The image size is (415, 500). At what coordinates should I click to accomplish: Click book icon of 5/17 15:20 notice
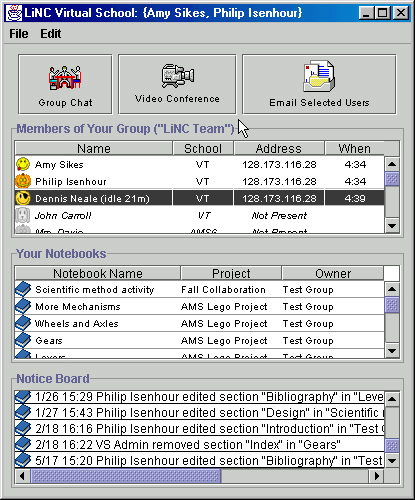pyautogui.click(x=23, y=460)
